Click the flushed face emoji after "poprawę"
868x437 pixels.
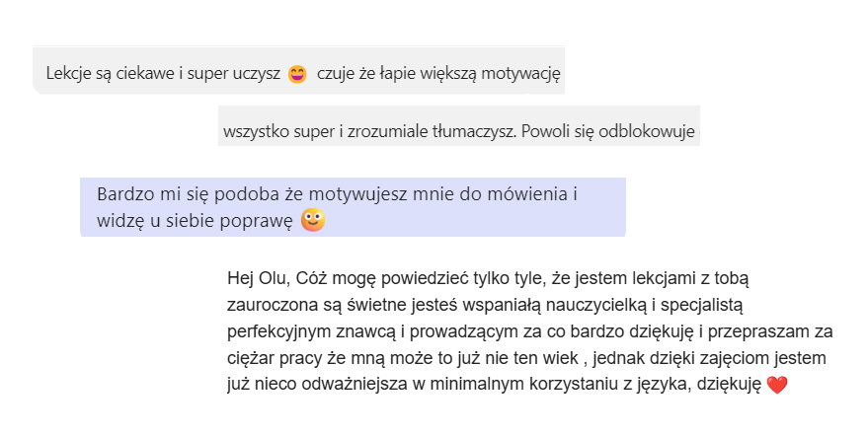[x=313, y=220]
